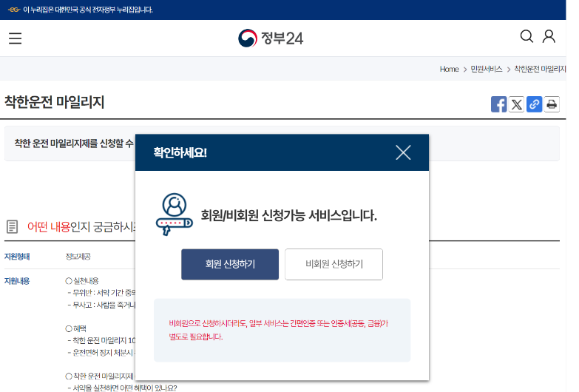Click the 확인하세요! dialog title
This screenshot has width=579, height=392.
point(180,152)
